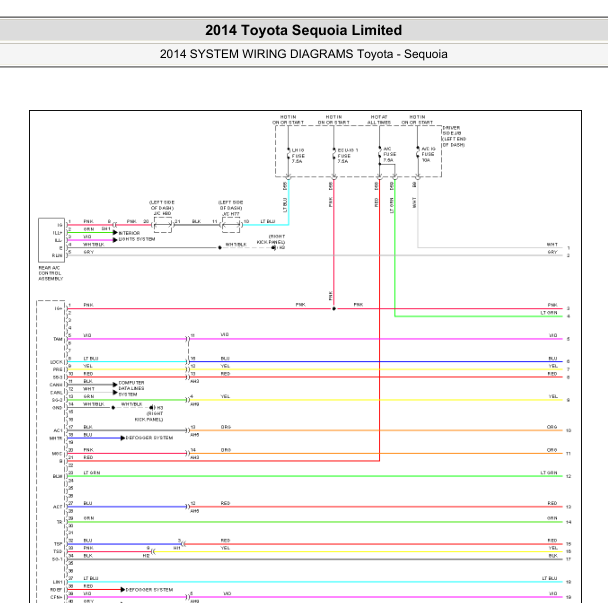The width and height of the screenshot is (608, 603).
Task: Click the "WHT" label at right-edge circuit 1
Action: coord(552,244)
